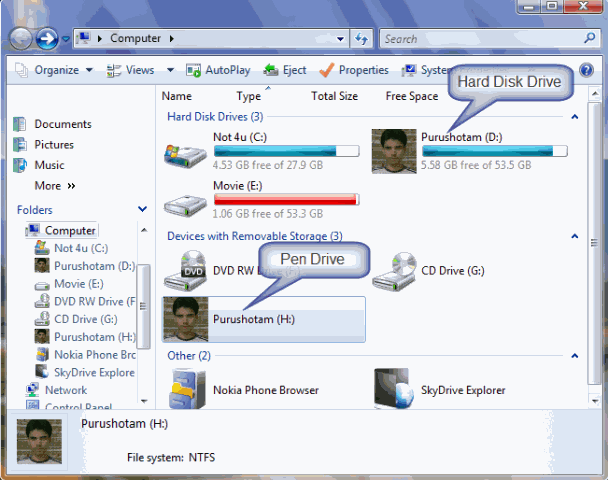Select the DVD RW Drive icon
The height and width of the screenshot is (480, 608).
(x=185, y=271)
